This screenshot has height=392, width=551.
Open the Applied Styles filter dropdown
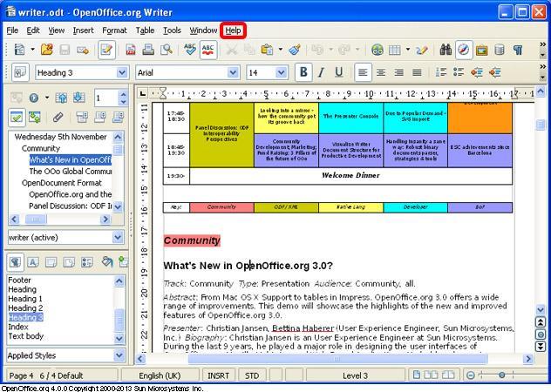point(119,355)
